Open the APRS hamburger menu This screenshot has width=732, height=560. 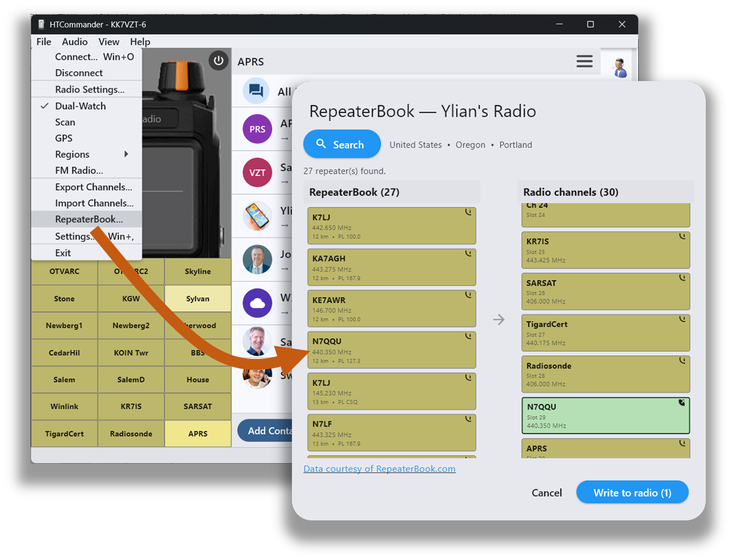[x=585, y=61]
